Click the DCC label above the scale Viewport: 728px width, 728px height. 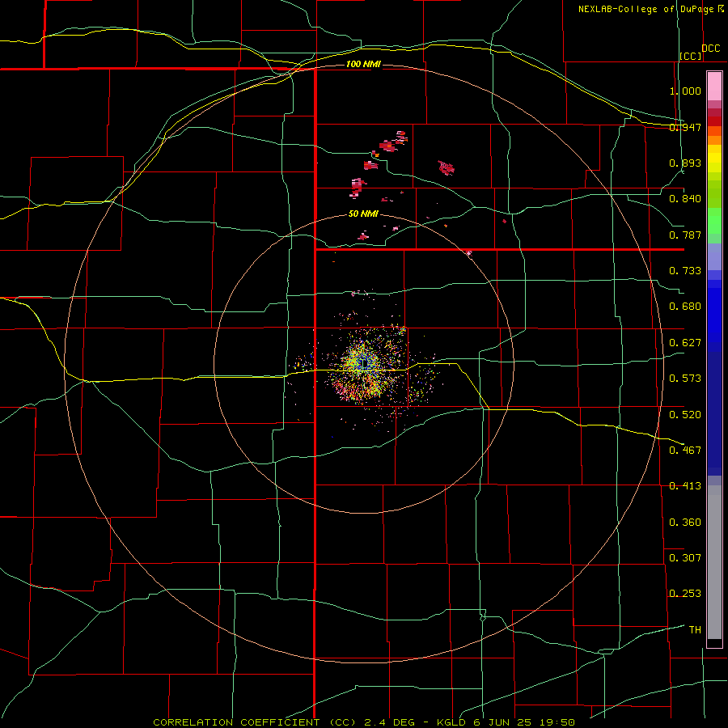pyautogui.click(x=710, y=49)
